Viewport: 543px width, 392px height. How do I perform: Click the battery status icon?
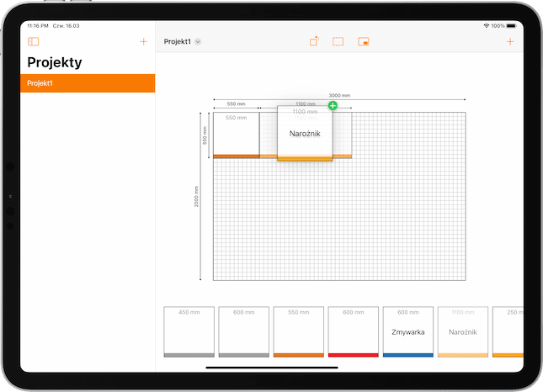pos(512,26)
